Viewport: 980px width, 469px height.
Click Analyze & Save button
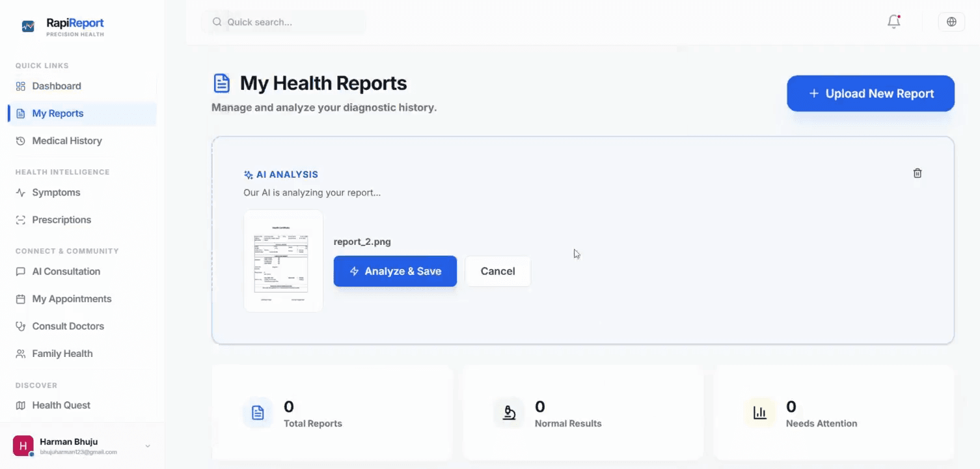(395, 271)
